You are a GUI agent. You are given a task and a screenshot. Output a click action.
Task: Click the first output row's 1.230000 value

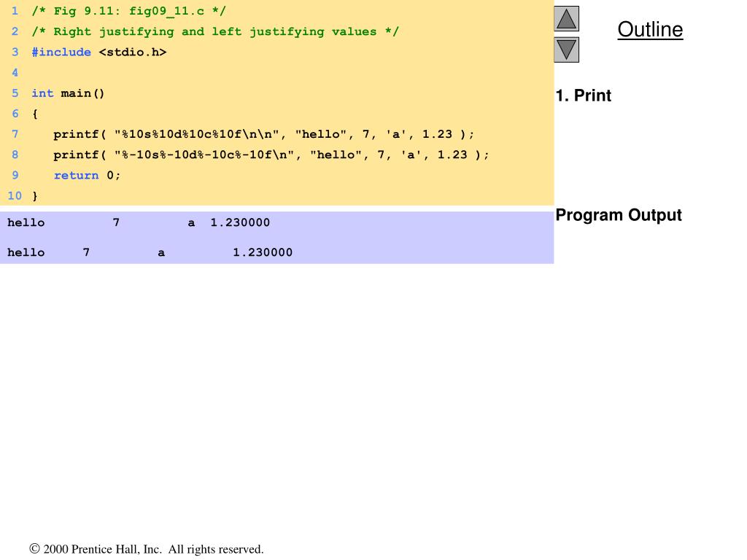tap(240, 222)
